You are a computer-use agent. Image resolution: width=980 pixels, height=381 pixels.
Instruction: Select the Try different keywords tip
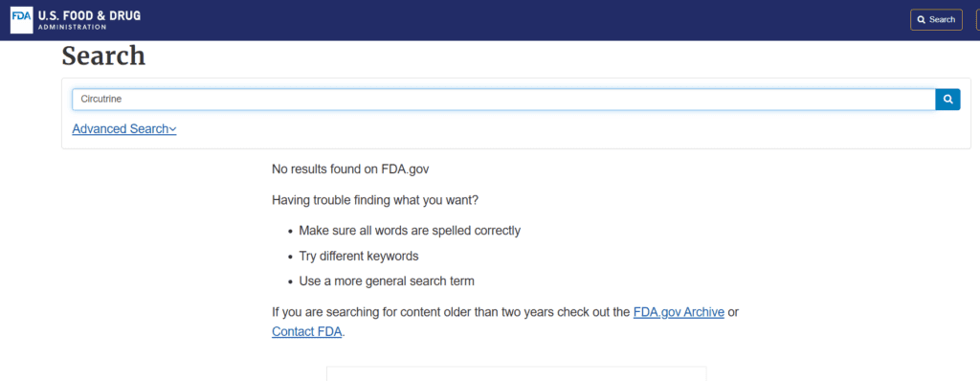(x=359, y=256)
